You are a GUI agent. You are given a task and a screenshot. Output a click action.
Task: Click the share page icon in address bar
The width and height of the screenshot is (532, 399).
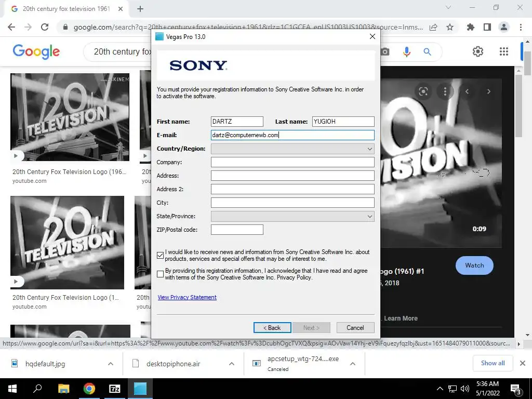tap(433, 27)
